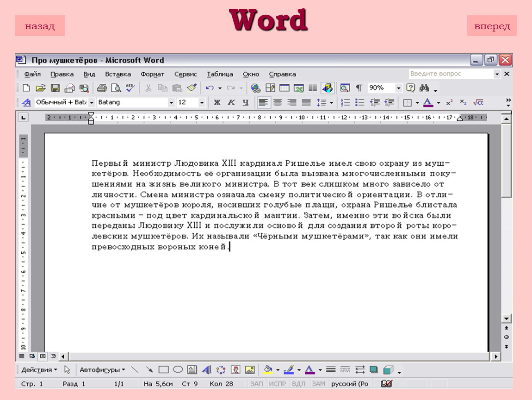This screenshot has width=532, height=400.
Task: Click the Copy icon in the toolbar
Action: tap(162, 88)
